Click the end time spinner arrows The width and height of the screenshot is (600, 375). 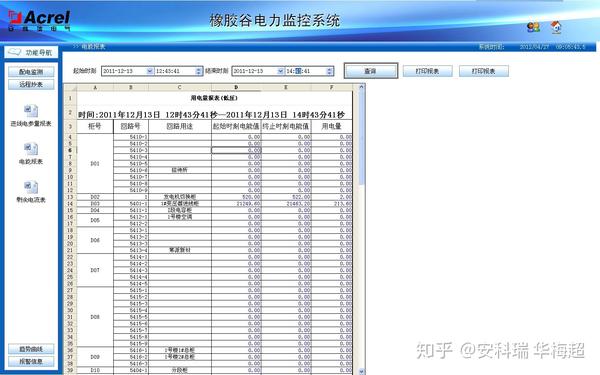[329, 71]
